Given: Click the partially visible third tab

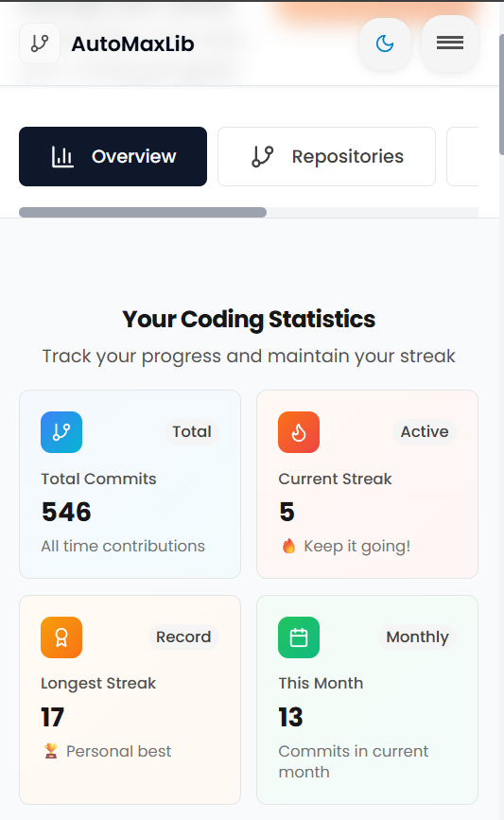Looking at the screenshot, I should 462,156.
